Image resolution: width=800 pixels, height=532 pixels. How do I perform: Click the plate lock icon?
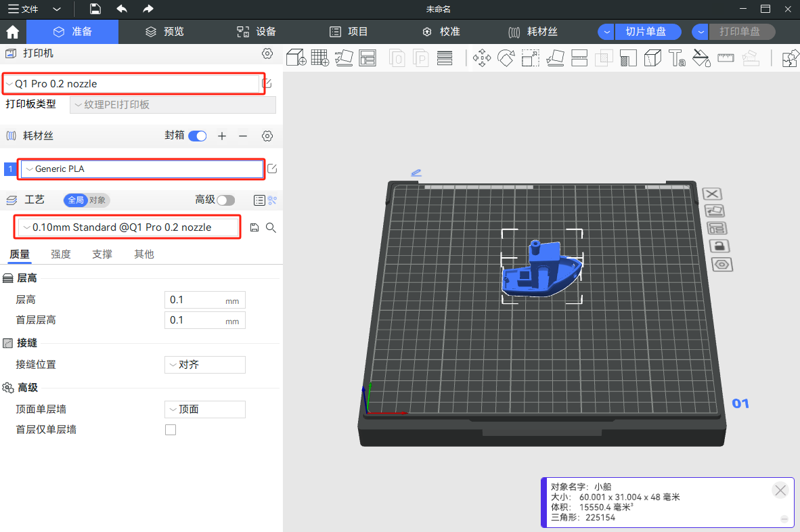click(718, 246)
